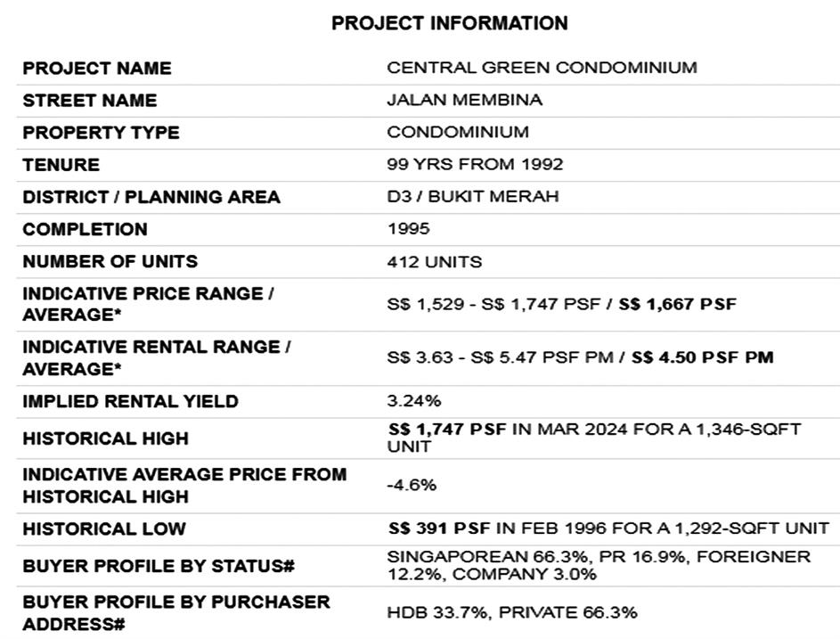
Task: Click the HISTORICAL HIGH label
Action: [x=105, y=438]
